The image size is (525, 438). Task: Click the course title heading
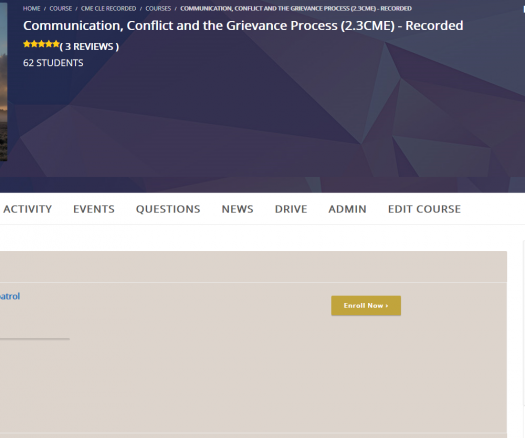(243, 26)
